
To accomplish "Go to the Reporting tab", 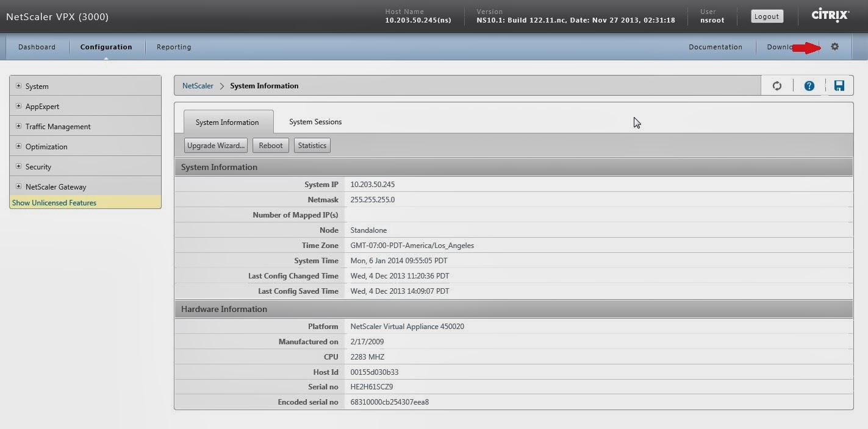I will [174, 47].
